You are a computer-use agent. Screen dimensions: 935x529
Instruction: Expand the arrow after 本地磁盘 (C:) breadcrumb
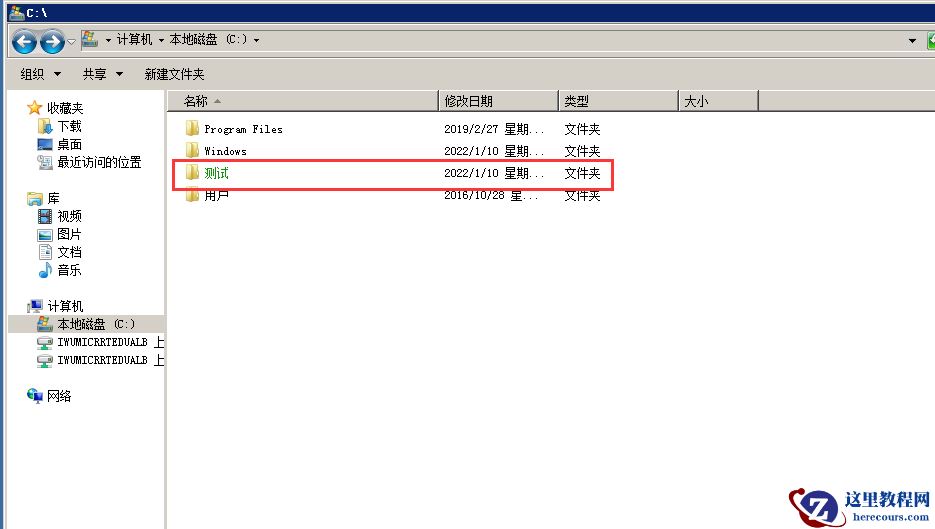point(256,40)
